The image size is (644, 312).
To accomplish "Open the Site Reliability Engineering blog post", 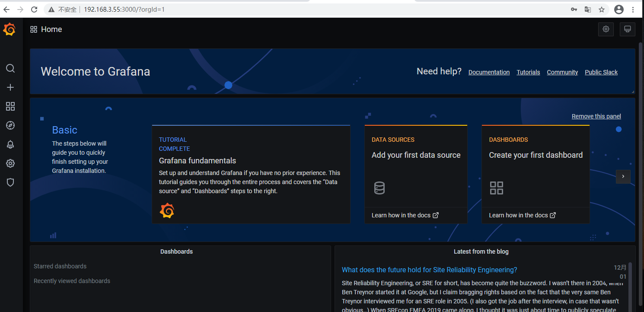I will click(x=429, y=270).
